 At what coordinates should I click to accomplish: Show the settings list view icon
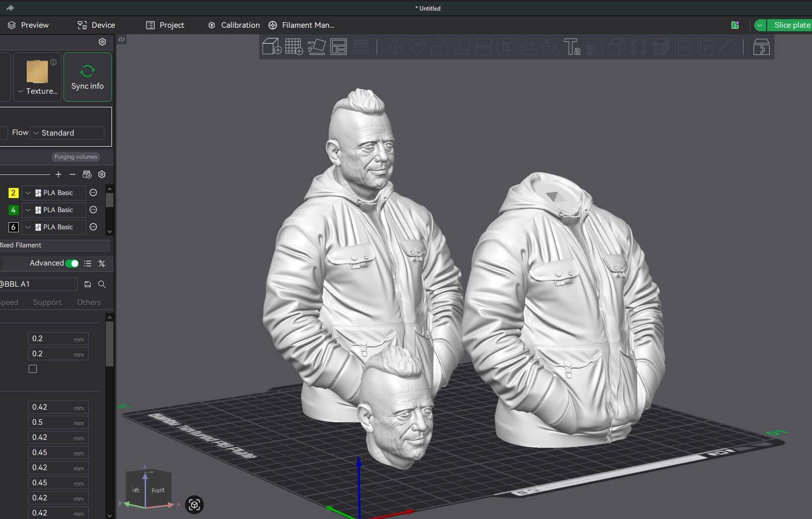[x=88, y=264]
